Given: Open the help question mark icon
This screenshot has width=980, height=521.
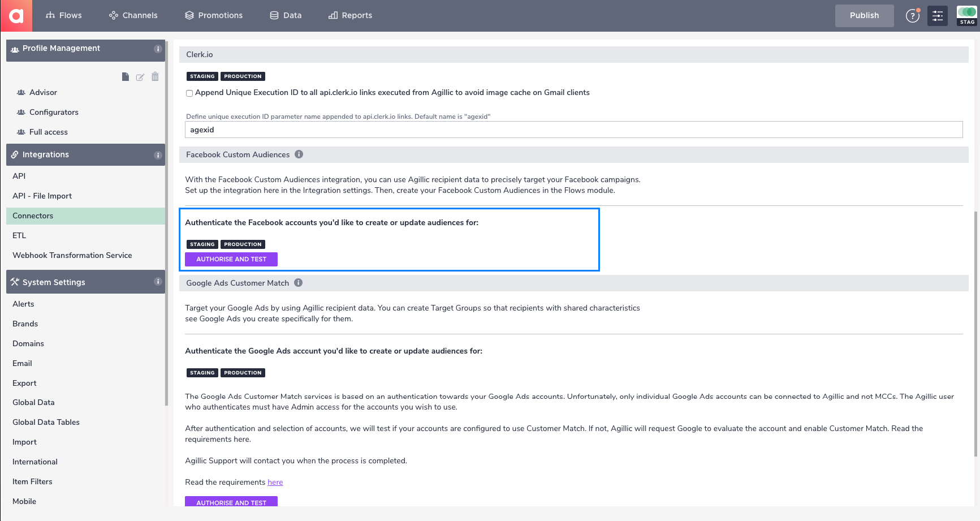Looking at the screenshot, I should (913, 16).
